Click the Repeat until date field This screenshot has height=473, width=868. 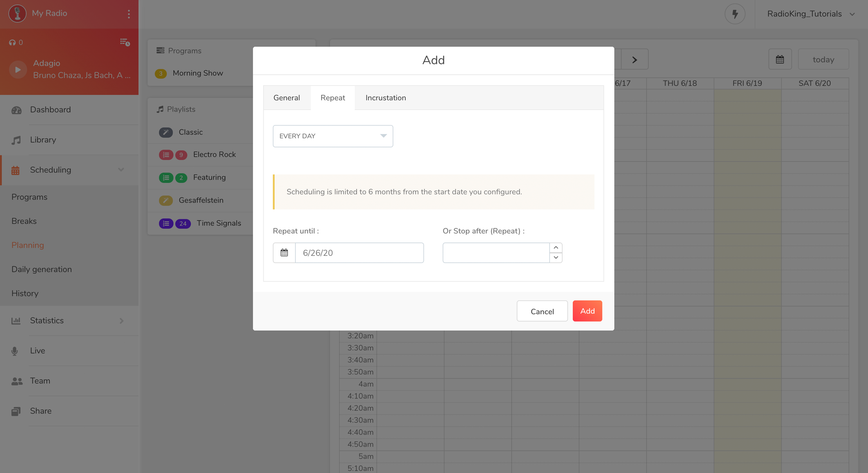point(360,253)
